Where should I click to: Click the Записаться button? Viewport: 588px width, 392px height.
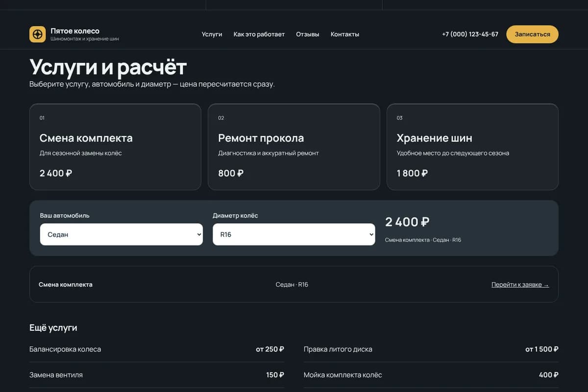pyautogui.click(x=532, y=34)
